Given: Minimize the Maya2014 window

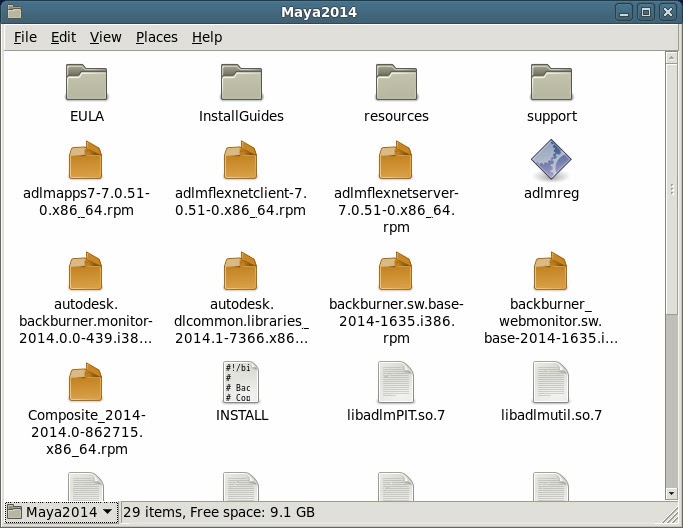Looking at the screenshot, I should (624, 12).
